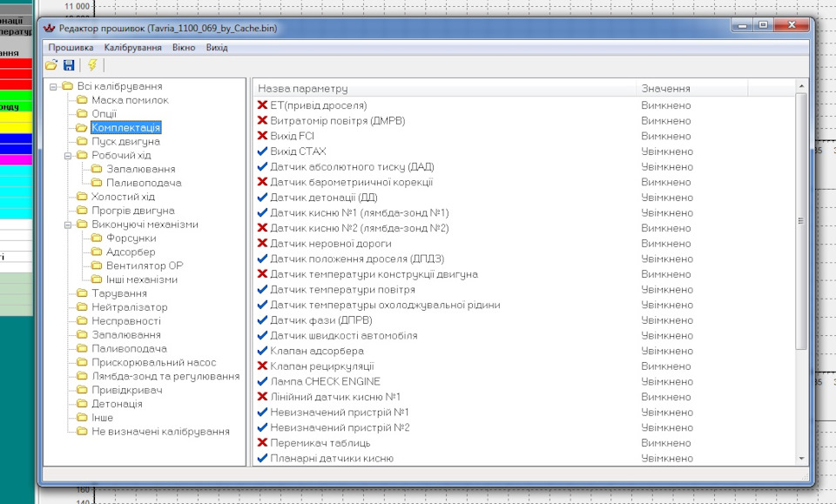Select row Датчик кисню №2 (лямбда-зонд №2)
Image resolution: width=836 pixels, height=504 pixels.
525,228
